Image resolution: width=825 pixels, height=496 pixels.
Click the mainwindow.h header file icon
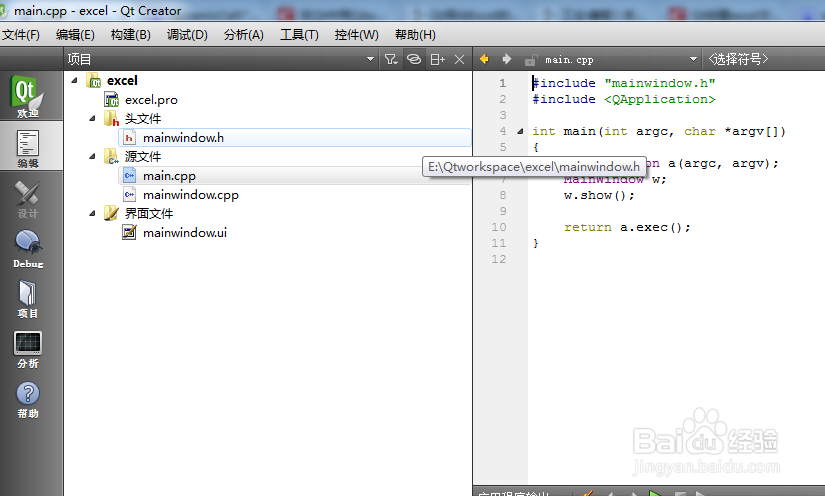(x=129, y=138)
